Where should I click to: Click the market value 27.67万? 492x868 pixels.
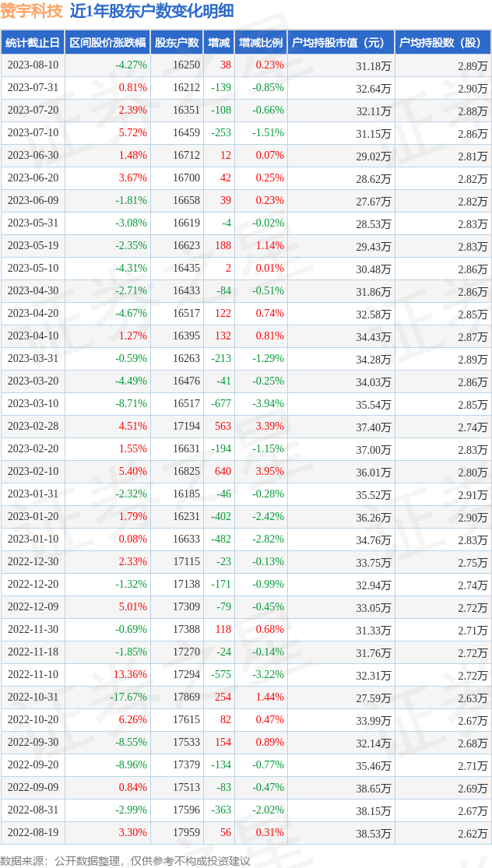[x=374, y=201]
